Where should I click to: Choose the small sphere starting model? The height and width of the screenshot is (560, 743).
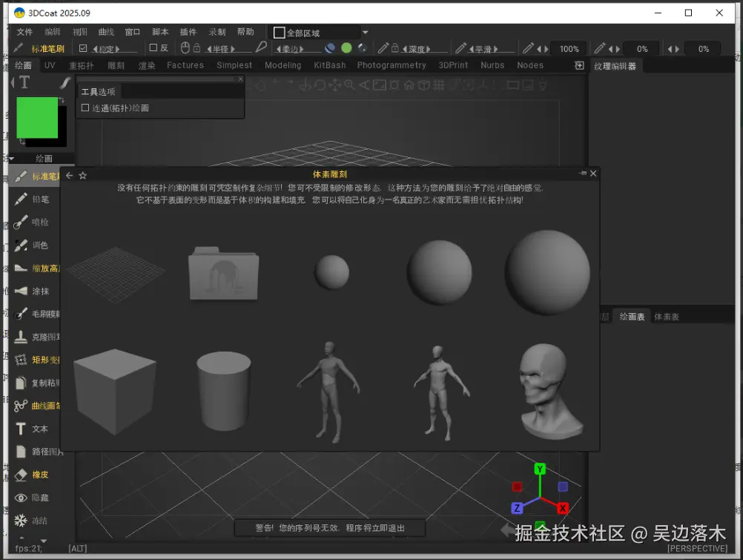(331, 272)
